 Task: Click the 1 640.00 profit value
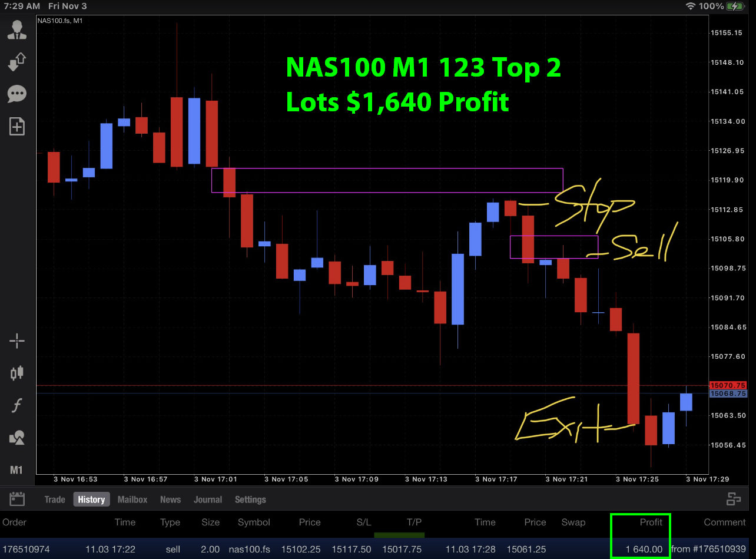(x=644, y=549)
